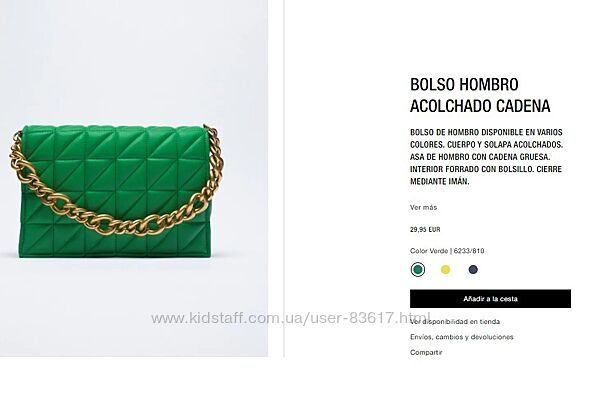
Task: Click the BOLSO HOMBRO title line
Action: coord(464,85)
